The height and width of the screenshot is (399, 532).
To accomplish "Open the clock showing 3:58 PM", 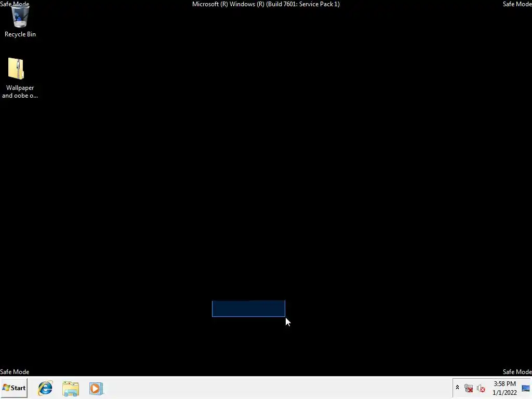I will pyautogui.click(x=504, y=388).
